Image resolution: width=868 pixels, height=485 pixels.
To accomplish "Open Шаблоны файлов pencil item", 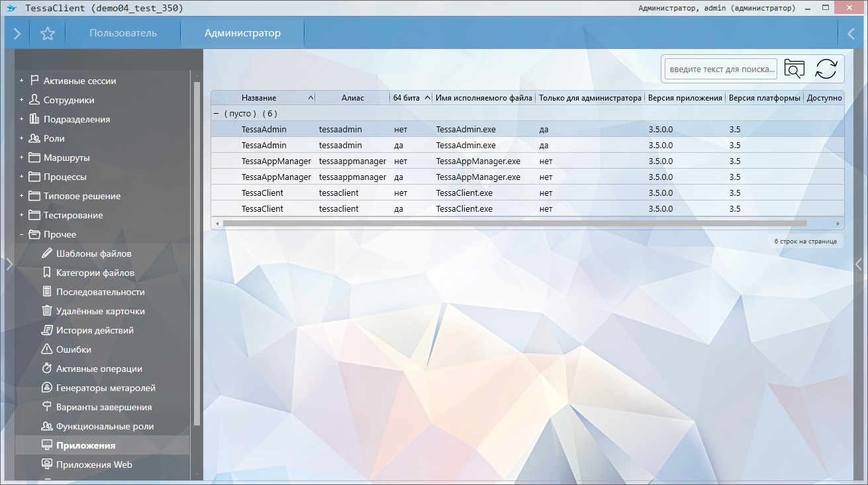I will (93, 253).
